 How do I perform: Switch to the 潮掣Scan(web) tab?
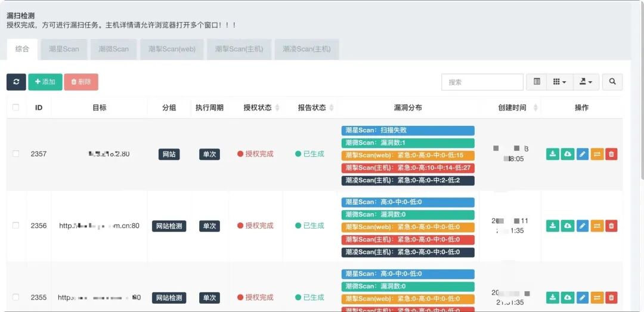[172, 50]
